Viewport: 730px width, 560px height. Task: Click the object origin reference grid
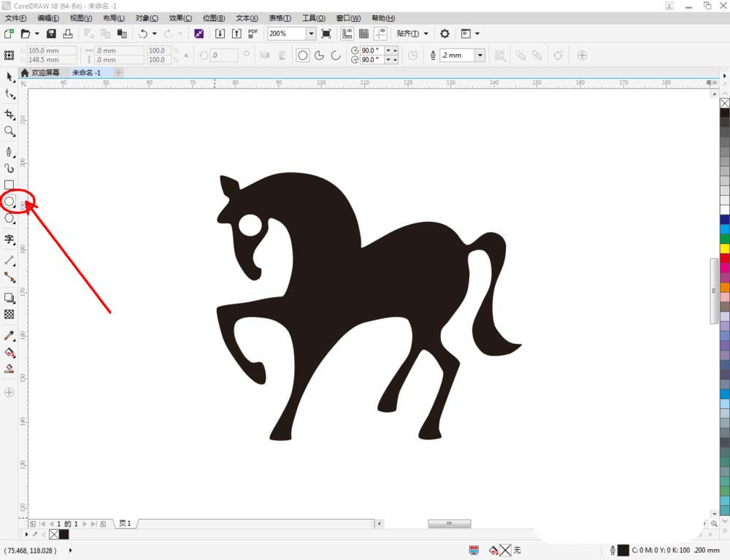(9, 55)
